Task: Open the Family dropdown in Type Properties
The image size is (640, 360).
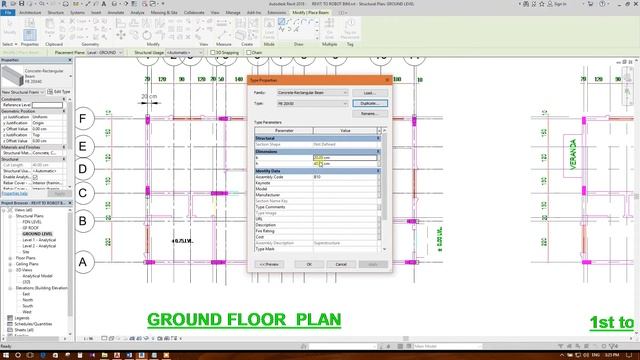Action: pos(312,93)
